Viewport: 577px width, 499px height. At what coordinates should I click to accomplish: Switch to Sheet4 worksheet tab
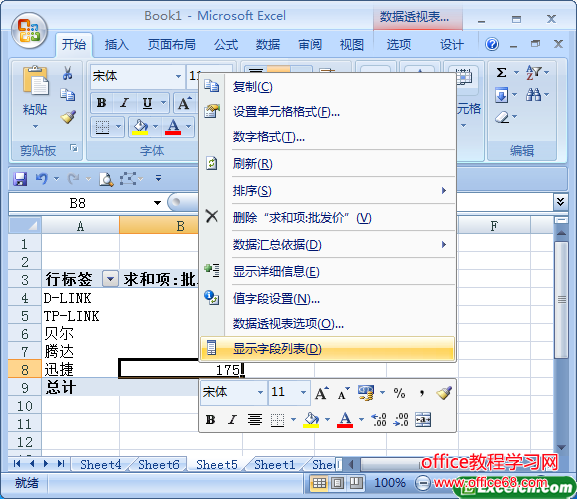(100, 465)
